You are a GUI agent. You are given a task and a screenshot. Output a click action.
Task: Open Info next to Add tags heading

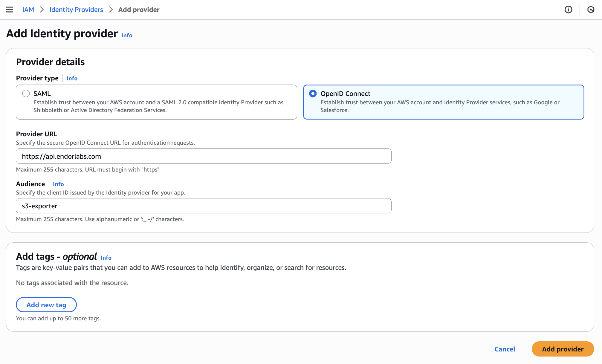pos(106,257)
